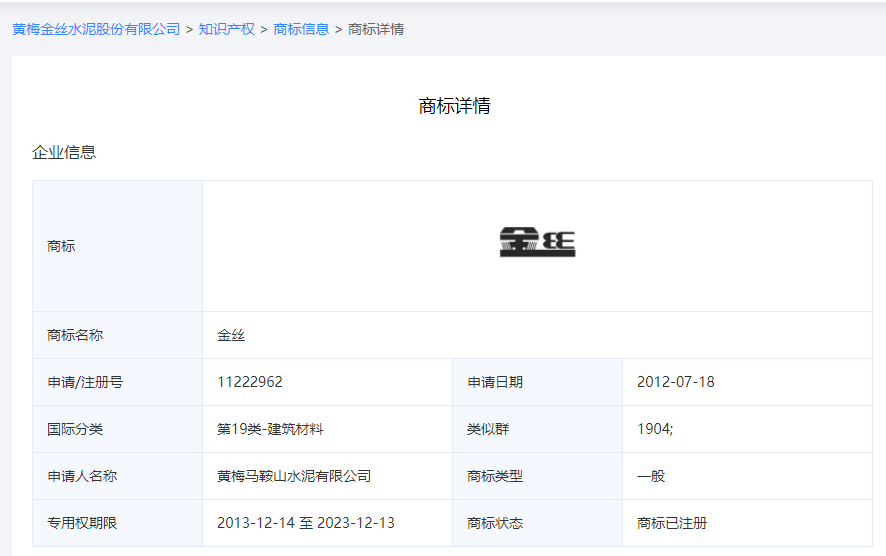Click the 第19类-建筑材料 classification value
Image resolution: width=886 pixels, height=556 pixels.
(270, 429)
